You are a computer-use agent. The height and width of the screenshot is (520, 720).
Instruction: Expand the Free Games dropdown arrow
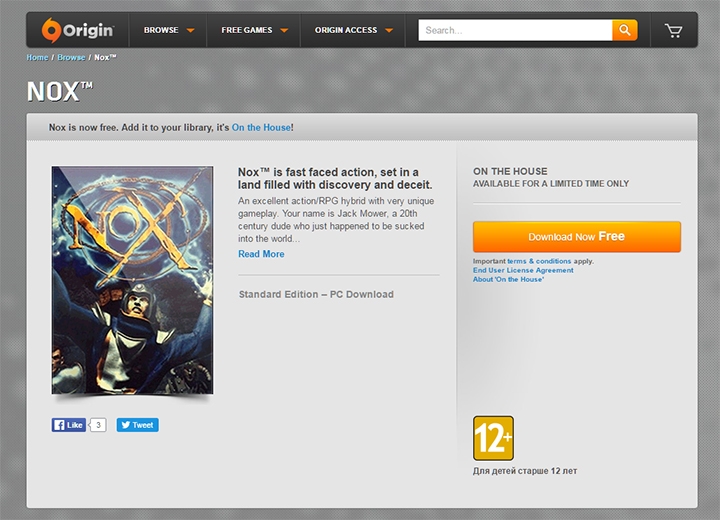[284, 31]
